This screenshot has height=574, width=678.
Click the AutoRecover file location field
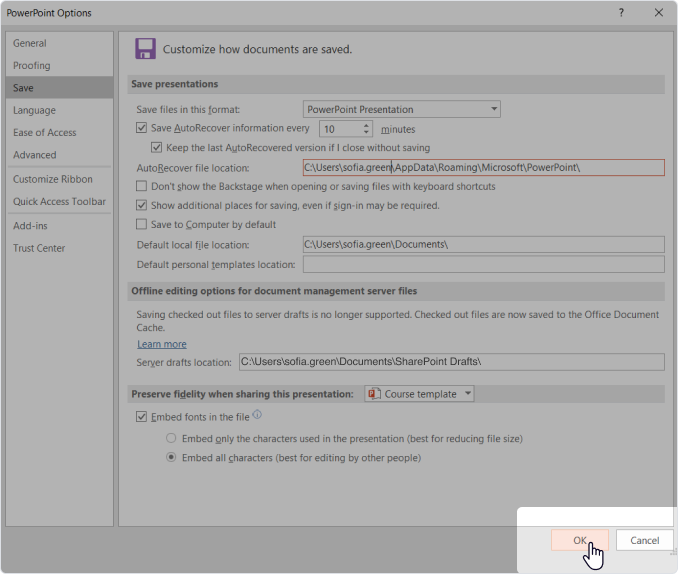(483, 167)
